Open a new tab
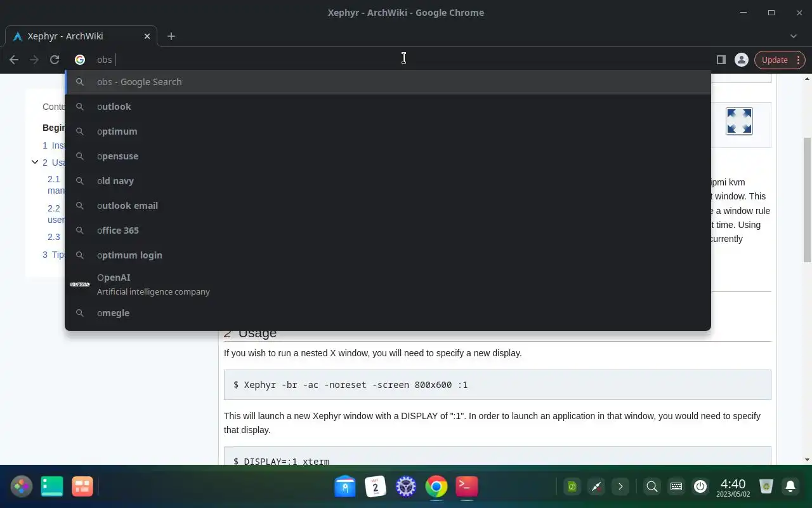This screenshot has height=508, width=812. (171, 36)
